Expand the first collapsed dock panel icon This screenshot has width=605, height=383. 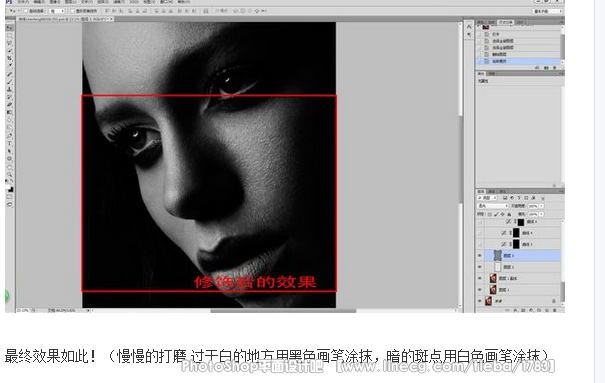point(469,26)
